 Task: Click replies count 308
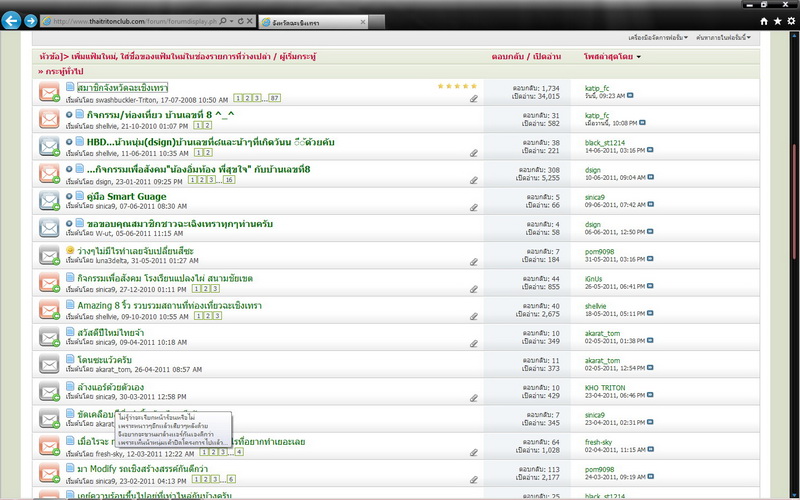pos(554,170)
